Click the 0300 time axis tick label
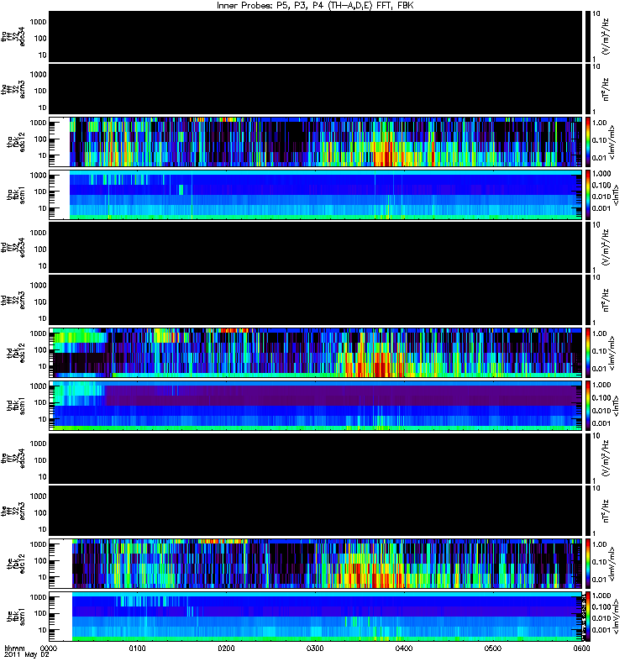This screenshot has width=630, height=672. (x=315, y=648)
